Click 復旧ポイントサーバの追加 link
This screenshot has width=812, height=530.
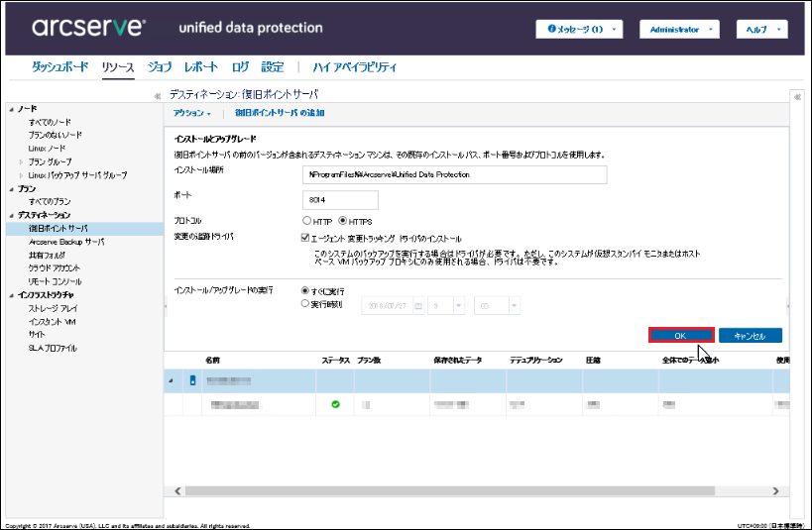[280, 113]
